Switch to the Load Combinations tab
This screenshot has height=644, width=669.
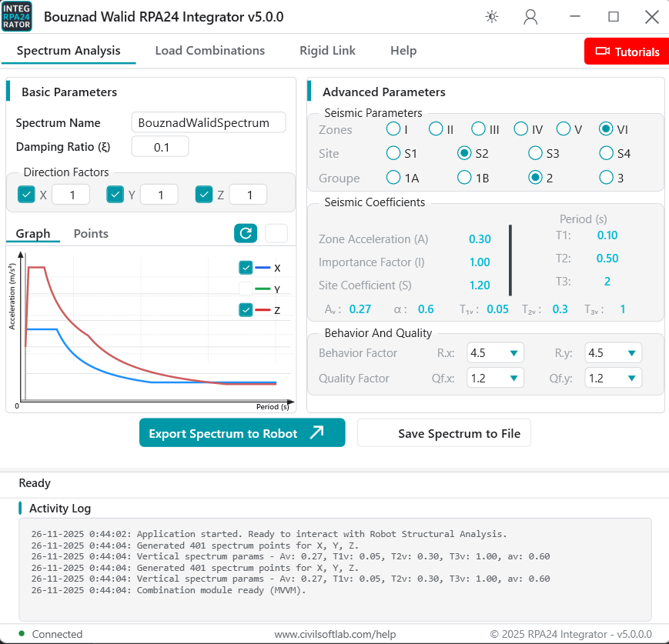(209, 51)
